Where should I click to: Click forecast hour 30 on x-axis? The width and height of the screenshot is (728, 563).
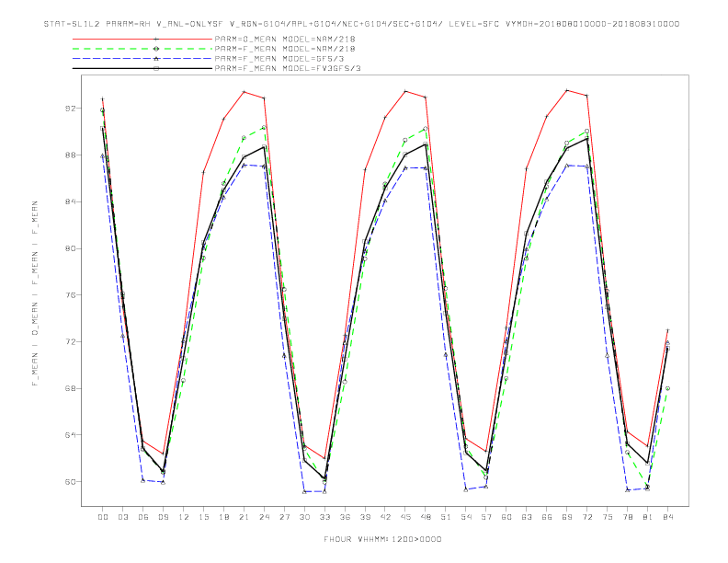click(x=304, y=517)
